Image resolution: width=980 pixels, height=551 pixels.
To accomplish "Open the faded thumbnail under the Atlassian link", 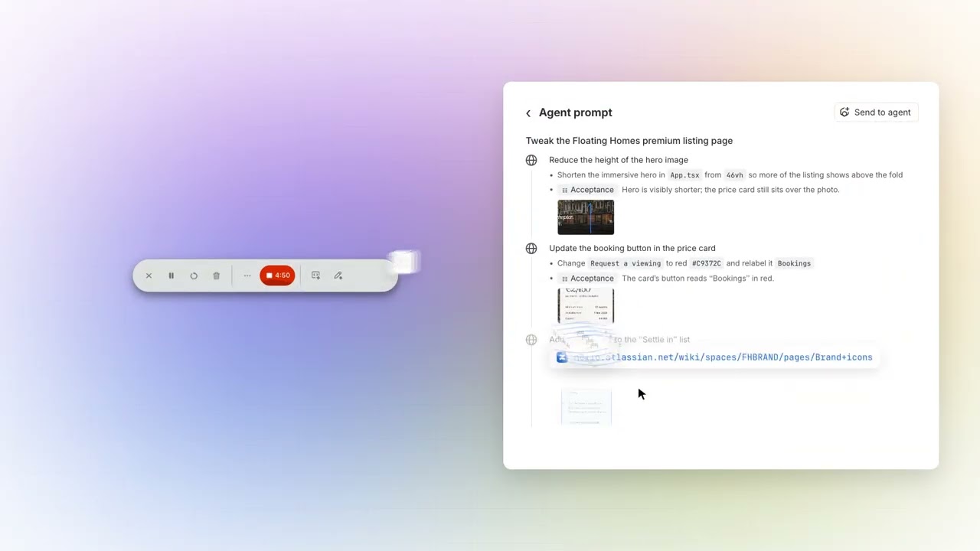I will (x=586, y=406).
